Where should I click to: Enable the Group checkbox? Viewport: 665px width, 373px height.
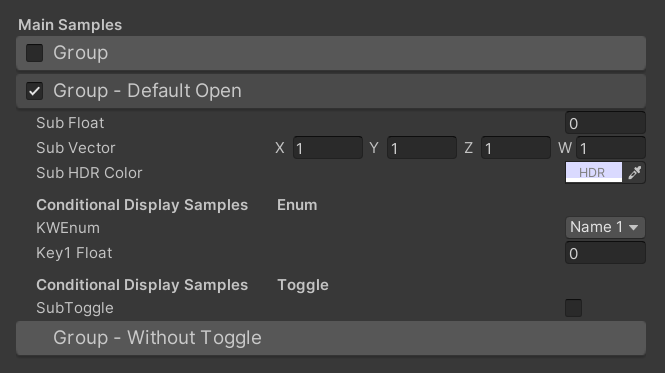click(34, 53)
